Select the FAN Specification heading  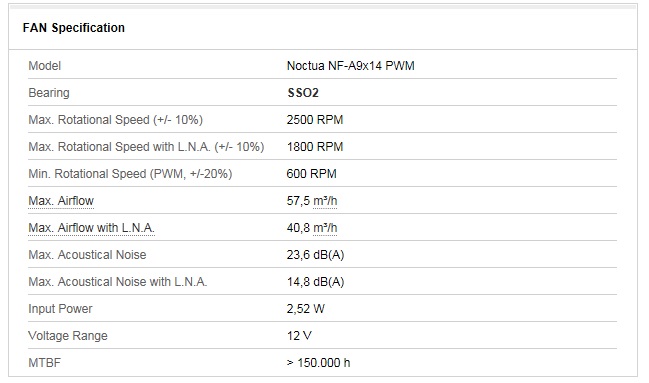74,28
